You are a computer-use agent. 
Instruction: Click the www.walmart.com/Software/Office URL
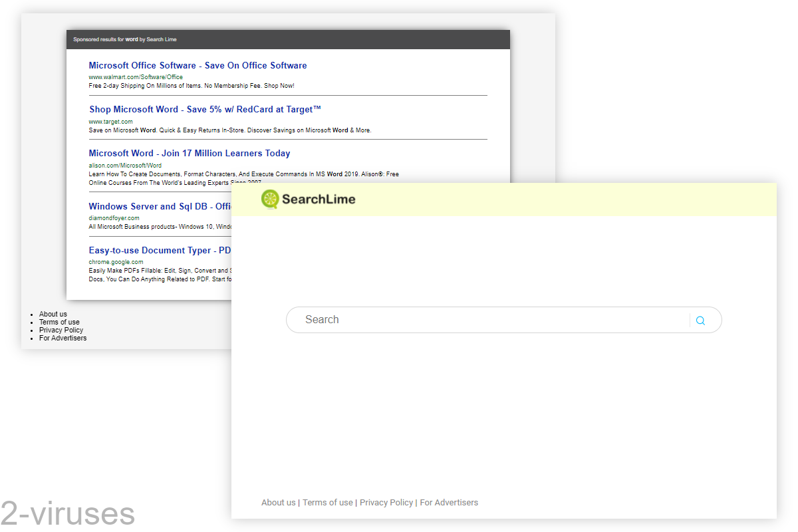[x=137, y=76]
